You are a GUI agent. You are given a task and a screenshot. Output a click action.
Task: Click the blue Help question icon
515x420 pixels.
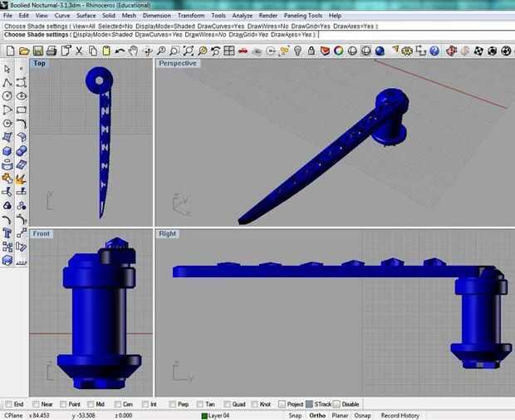434,51
